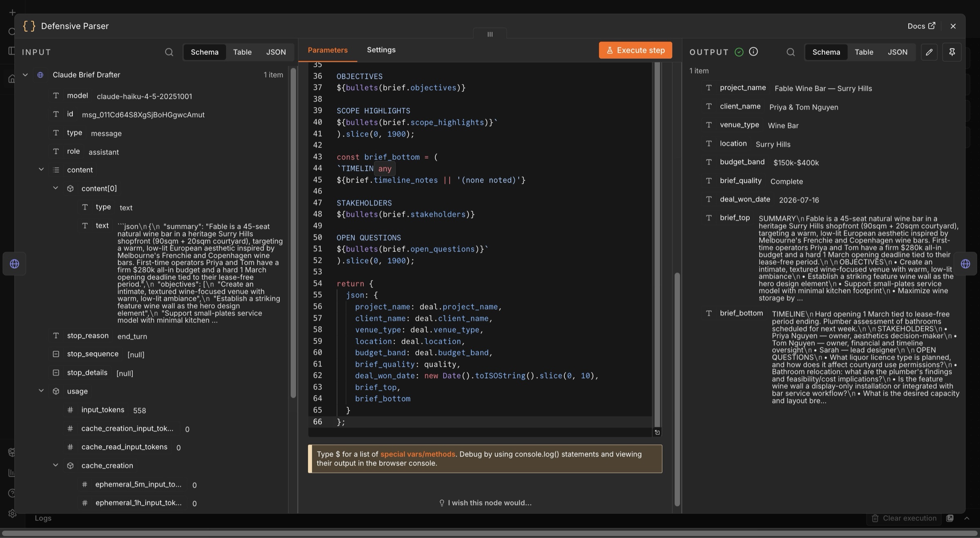Click the pin icon in OUTPUT panel
The image size is (980, 538).
click(952, 52)
